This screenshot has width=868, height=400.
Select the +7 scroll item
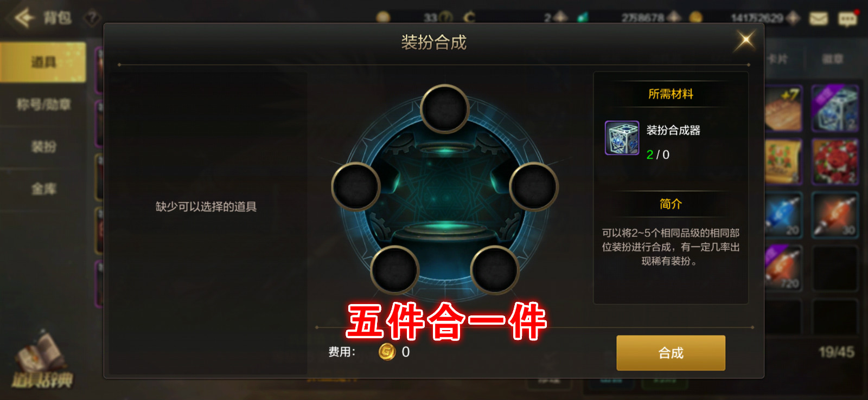click(x=783, y=108)
